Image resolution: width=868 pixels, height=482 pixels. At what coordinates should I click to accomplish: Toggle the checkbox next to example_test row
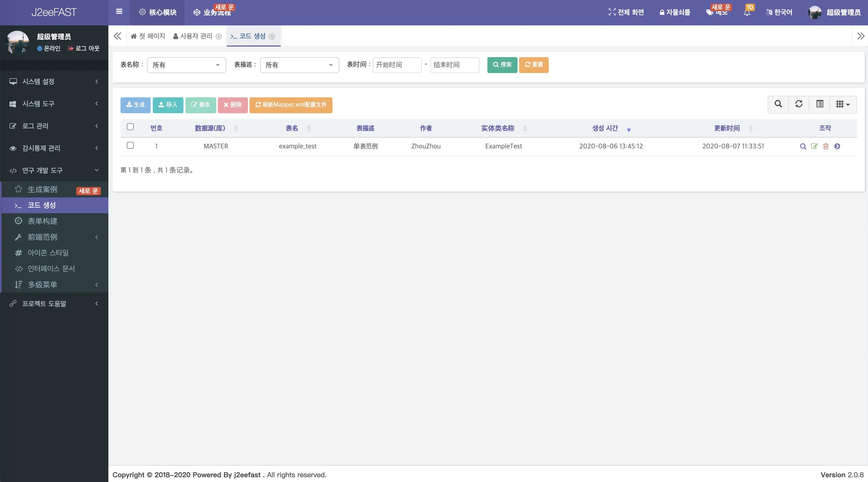[x=130, y=145]
